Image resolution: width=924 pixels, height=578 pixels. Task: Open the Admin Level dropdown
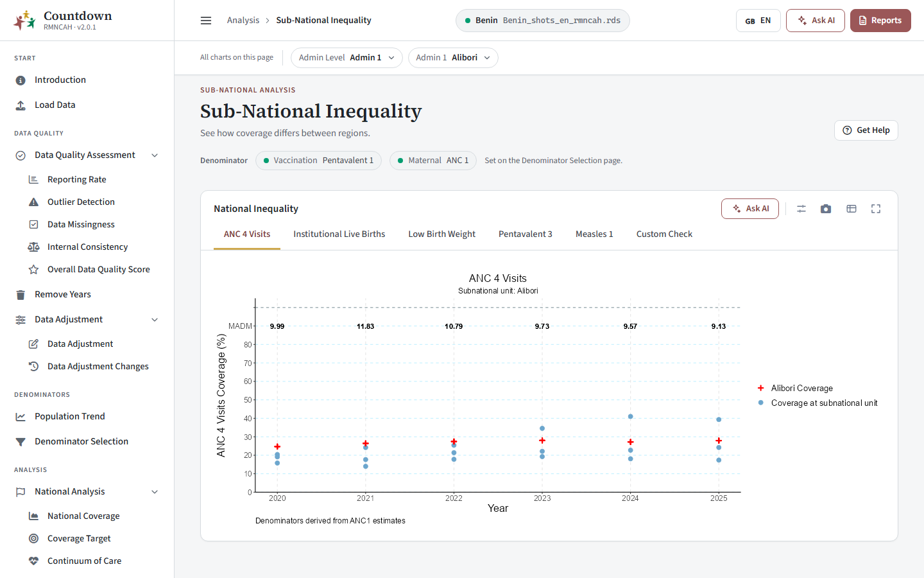pos(346,58)
